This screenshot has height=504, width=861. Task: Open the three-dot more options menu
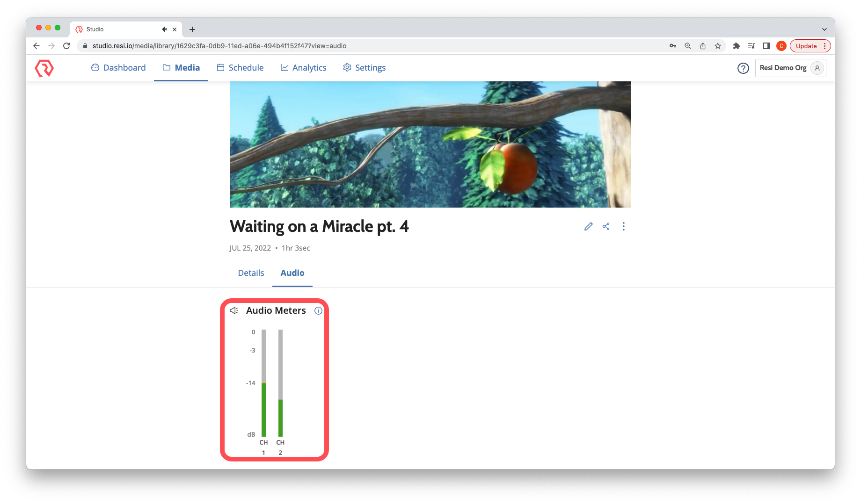tap(623, 226)
